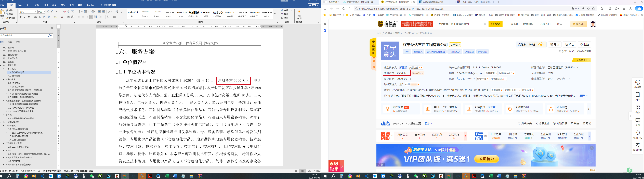Viewport: 644px width, 179px height.
Task: Reload the browser page
Action: (x=344, y=9)
